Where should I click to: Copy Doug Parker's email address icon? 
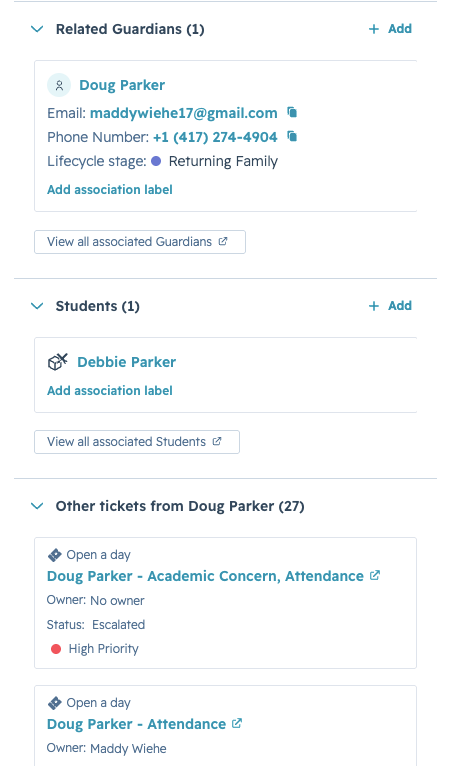pyautogui.click(x=292, y=112)
